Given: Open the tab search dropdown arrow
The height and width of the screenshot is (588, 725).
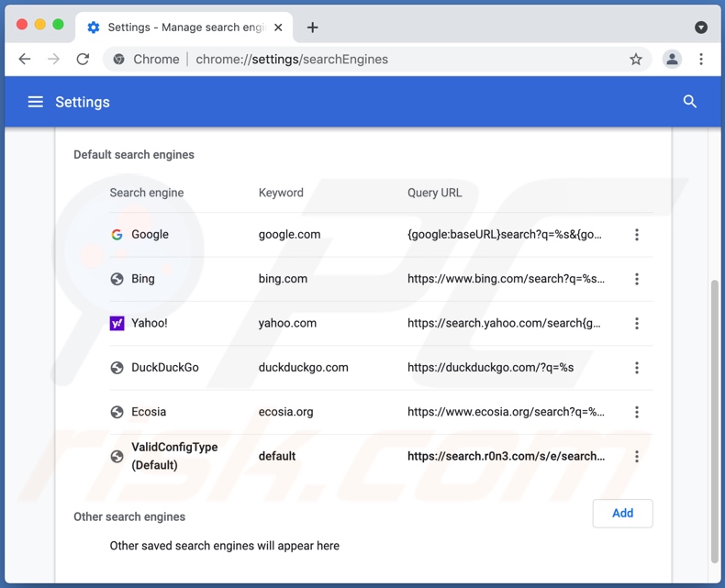Looking at the screenshot, I should pos(701,28).
